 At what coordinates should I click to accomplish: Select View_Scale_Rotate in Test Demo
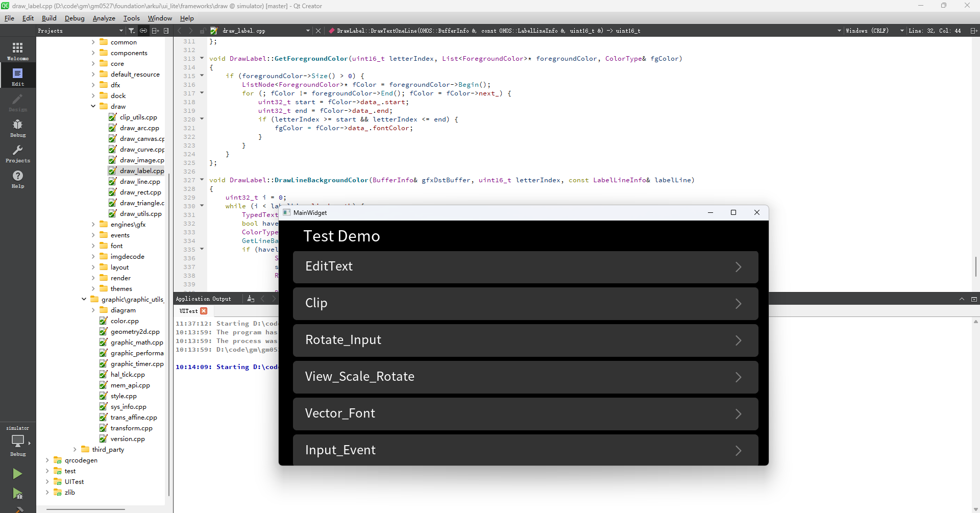pos(525,377)
